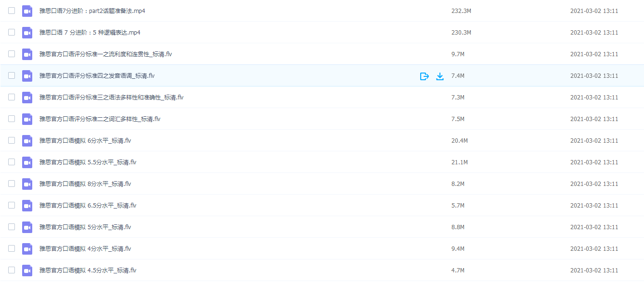Click video icon for 口语模拟 4分水平_标清.flv
This screenshot has height=283, width=644.
click(27, 249)
